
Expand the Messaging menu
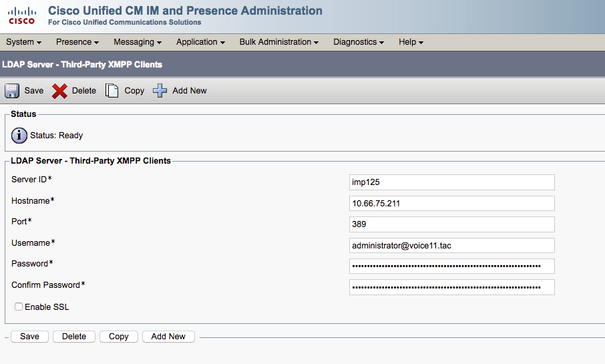pos(138,42)
